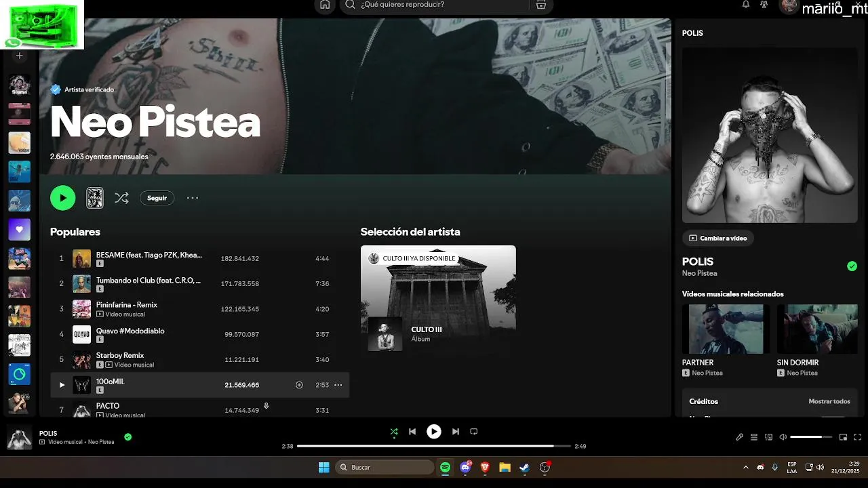
Task: Toggle shuffle on the artist page
Action: pyautogui.click(x=121, y=198)
